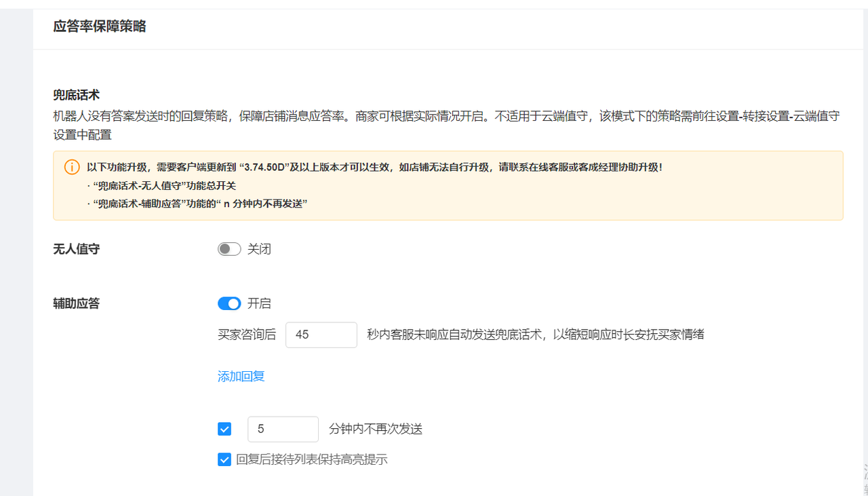
Task: Click the 关闭 status text
Action: click(x=259, y=249)
